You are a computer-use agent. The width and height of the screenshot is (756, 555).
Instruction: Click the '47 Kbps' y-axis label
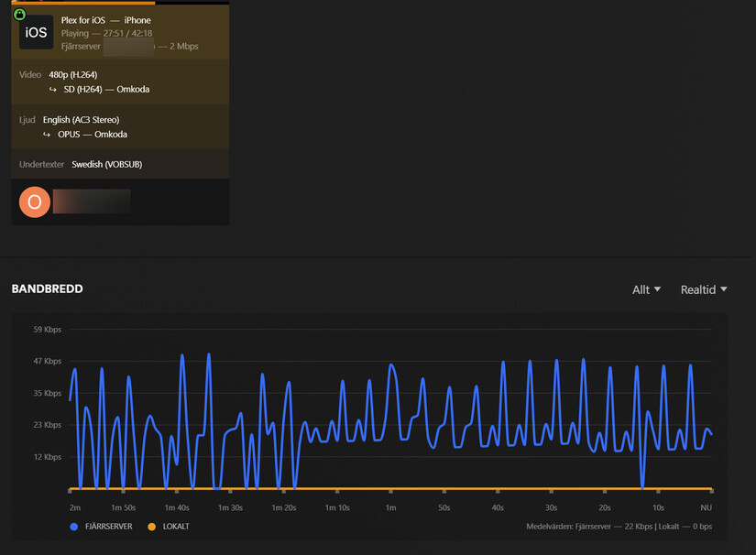pyautogui.click(x=48, y=361)
